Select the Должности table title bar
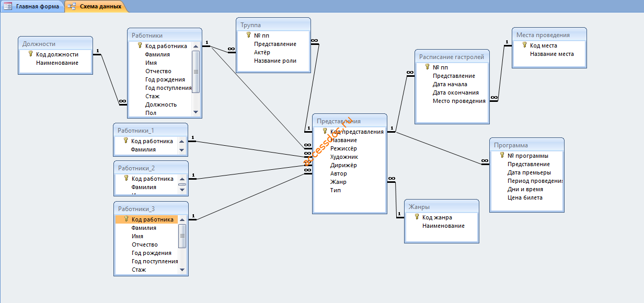This screenshot has width=644, height=303. 55,43
